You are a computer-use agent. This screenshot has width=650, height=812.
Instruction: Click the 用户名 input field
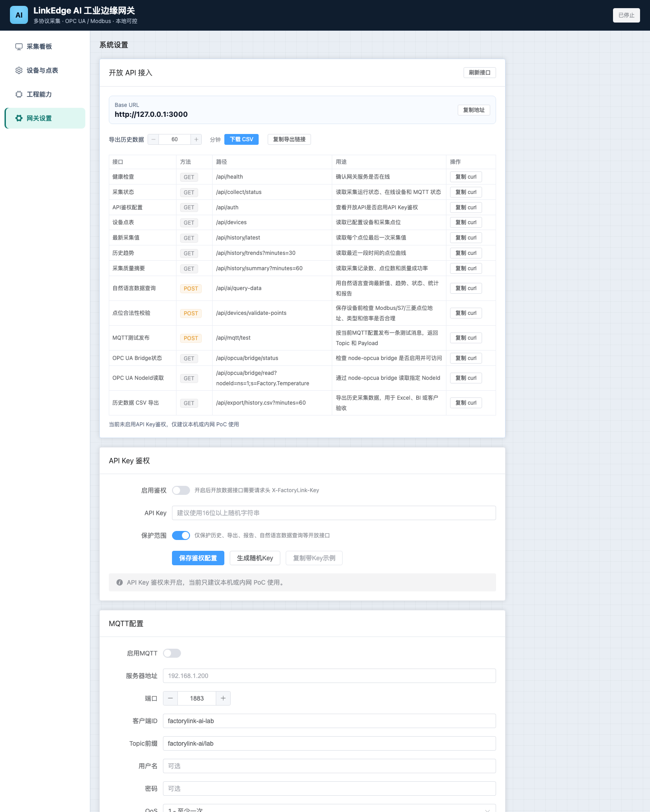(x=330, y=766)
